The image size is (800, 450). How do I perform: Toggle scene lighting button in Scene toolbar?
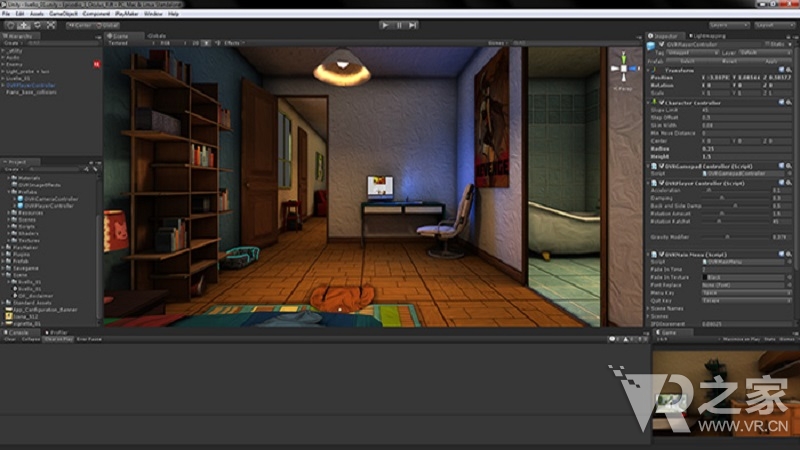(x=206, y=43)
